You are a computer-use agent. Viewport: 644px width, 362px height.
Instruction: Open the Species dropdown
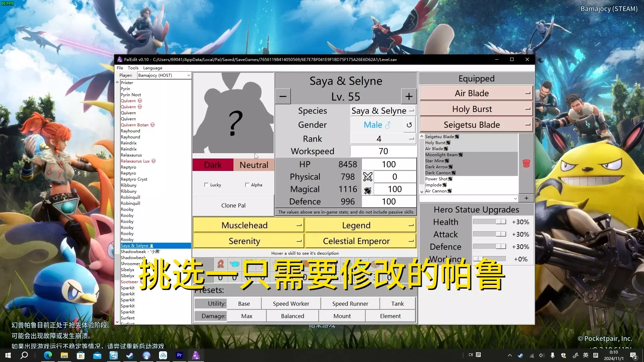click(x=383, y=111)
